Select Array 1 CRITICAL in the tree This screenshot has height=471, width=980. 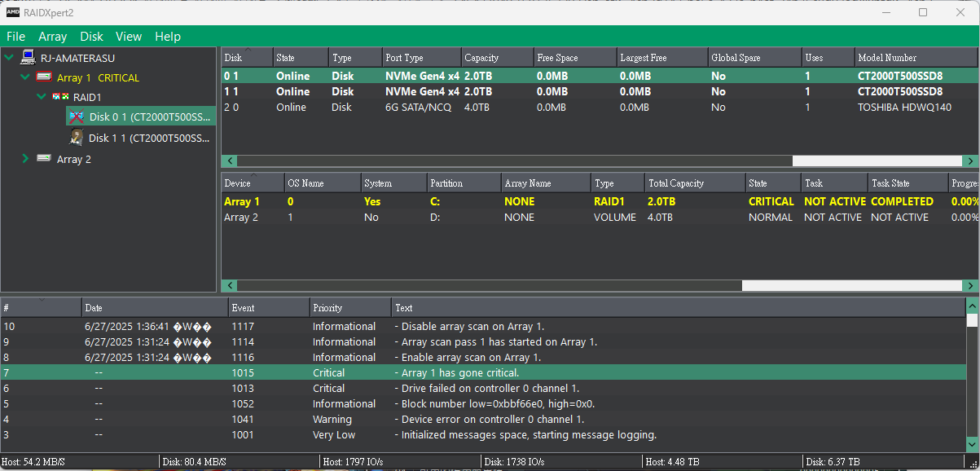coord(98,78)
